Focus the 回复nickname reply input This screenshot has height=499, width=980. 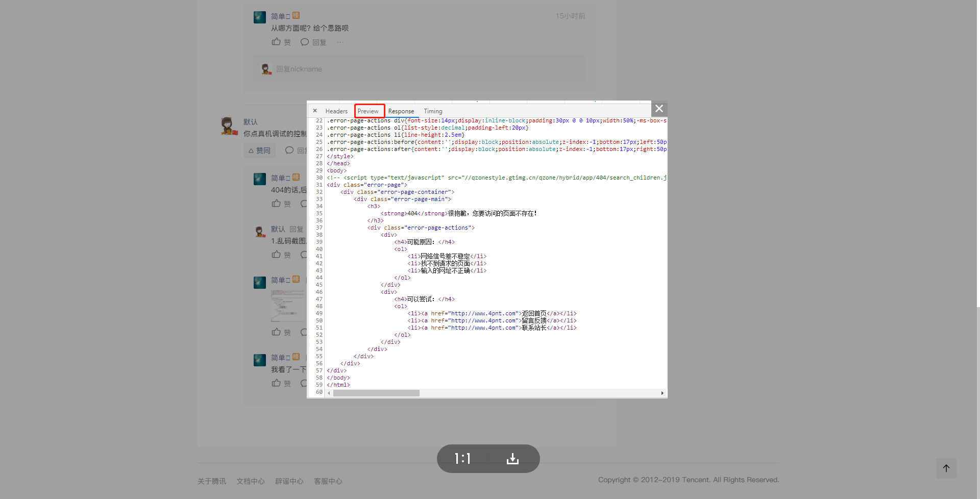(x=420, y=69)
